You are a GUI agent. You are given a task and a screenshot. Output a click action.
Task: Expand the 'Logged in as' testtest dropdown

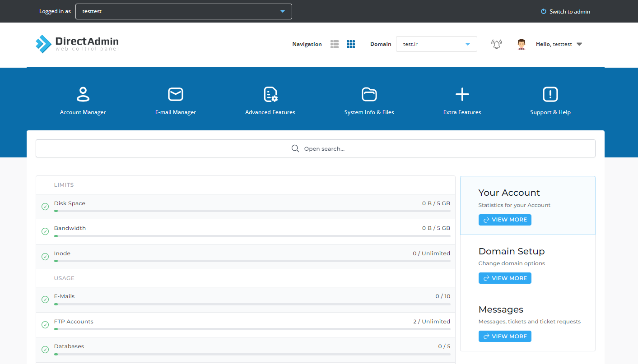pos(183,11)
